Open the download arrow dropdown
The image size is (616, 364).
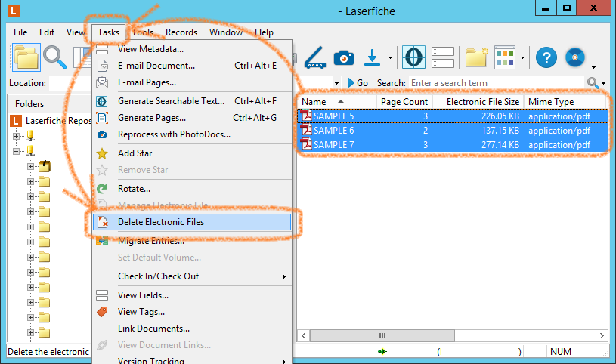pos(390,57)
